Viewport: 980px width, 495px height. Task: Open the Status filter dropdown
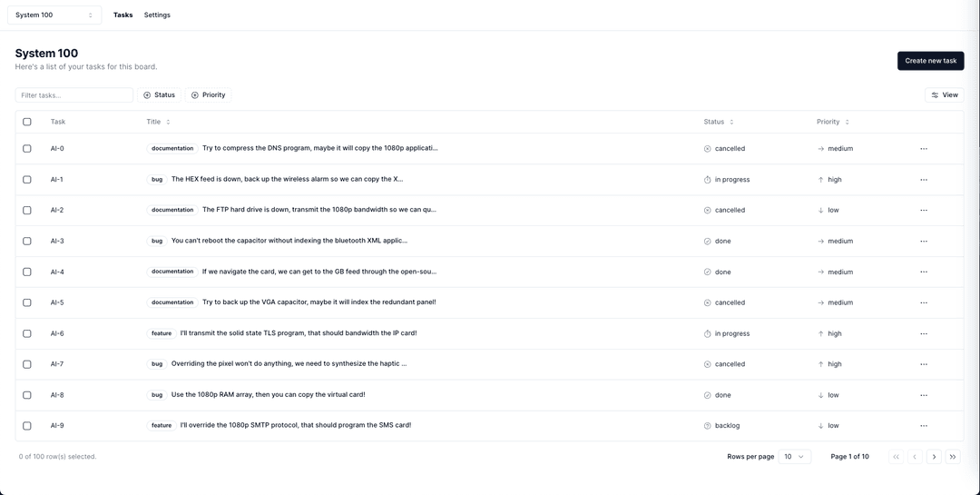click(x=159, y=95)
